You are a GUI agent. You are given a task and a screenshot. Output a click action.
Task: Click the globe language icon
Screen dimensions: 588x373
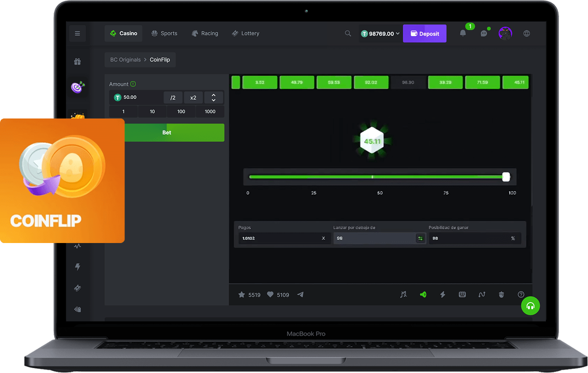coord(527,33)
